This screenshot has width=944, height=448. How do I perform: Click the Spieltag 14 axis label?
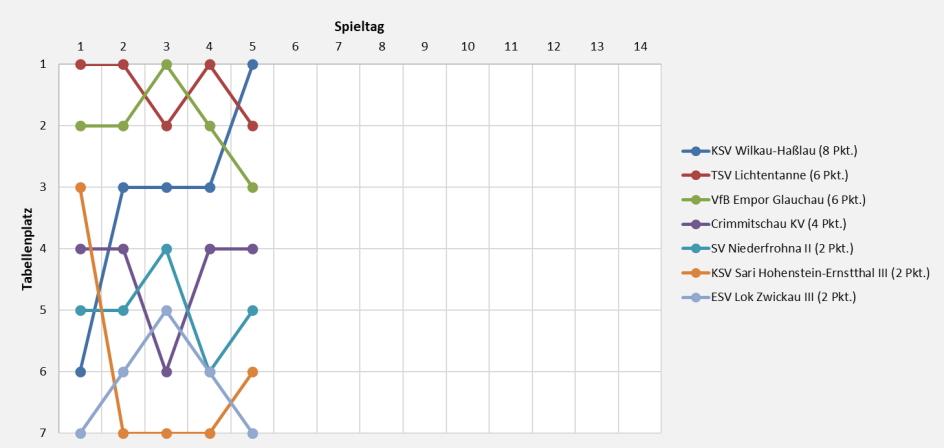coord(640,46)
